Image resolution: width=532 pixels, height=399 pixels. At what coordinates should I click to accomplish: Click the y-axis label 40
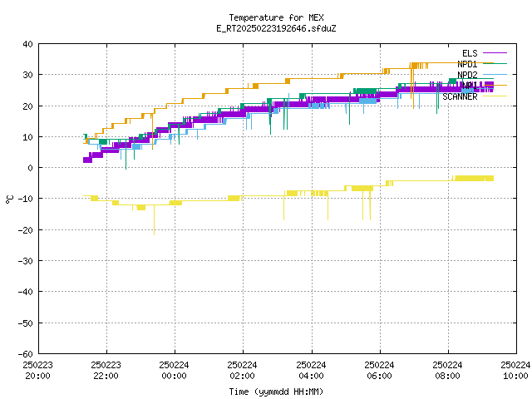point(27,44)
